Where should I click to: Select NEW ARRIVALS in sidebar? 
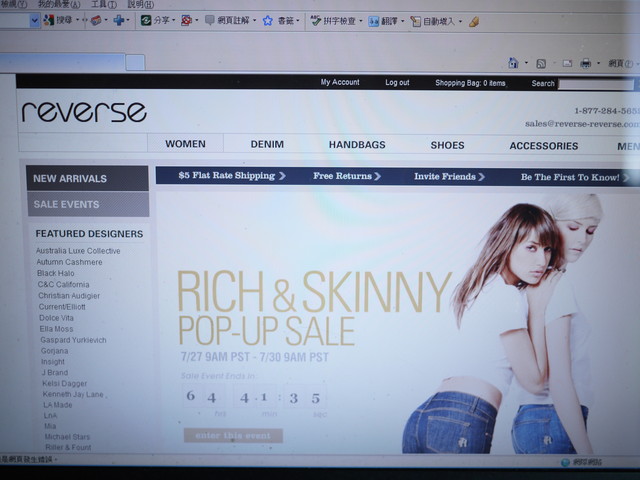pos(87,178)
